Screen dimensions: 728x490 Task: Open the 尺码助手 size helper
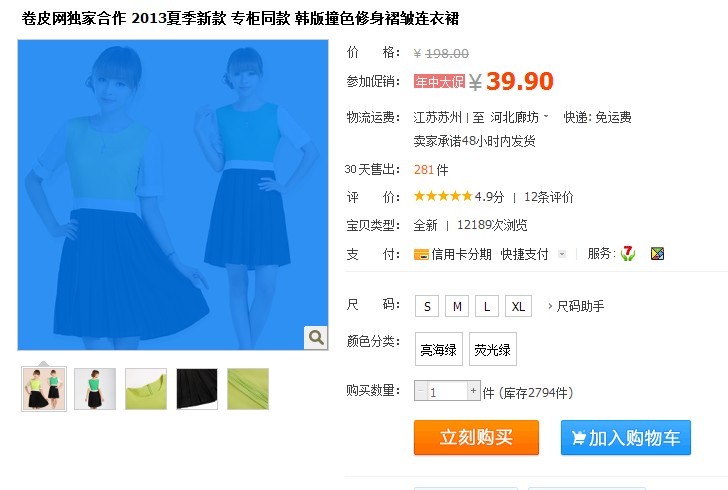tap(580, 306)
